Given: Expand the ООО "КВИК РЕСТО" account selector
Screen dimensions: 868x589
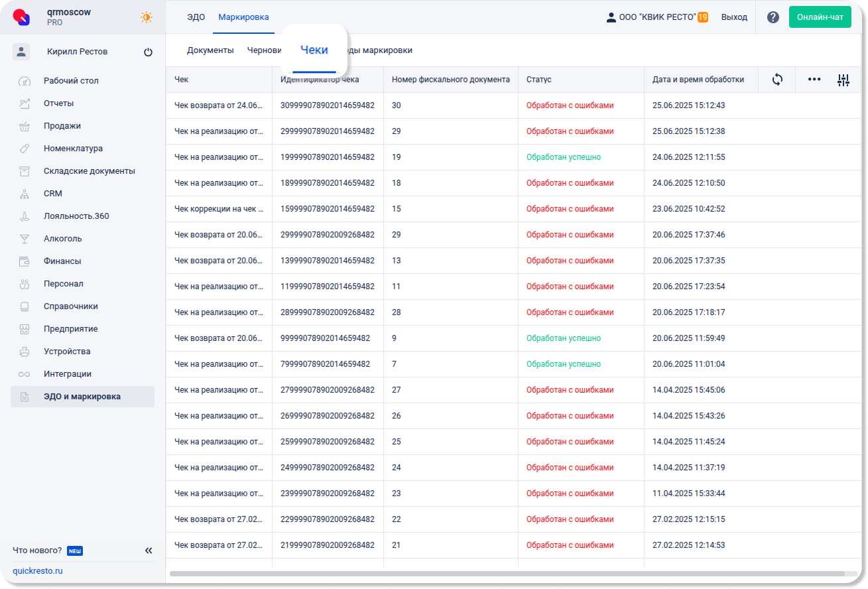Looking at the screenshot, I should (656, 17).
